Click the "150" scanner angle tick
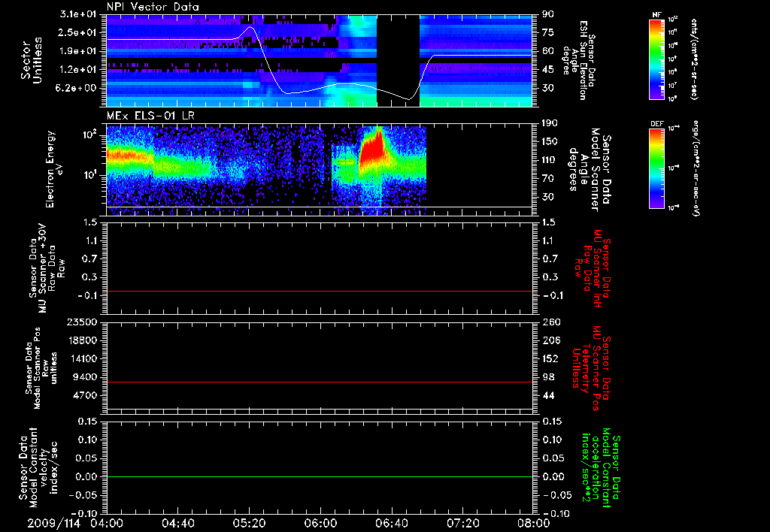This screenshot has width=770, height=532. click(x=550, y=141)
